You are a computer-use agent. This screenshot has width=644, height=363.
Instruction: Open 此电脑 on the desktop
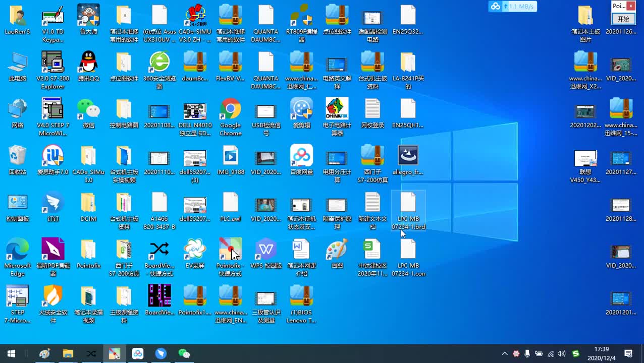[x=18, y=67]
